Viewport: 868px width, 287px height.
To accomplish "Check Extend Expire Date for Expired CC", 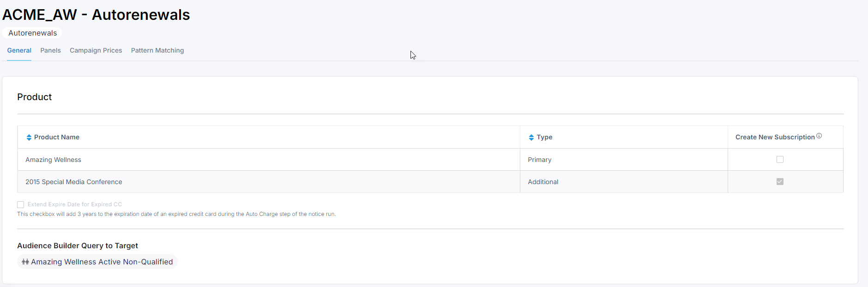I will [x=21, y=204].
